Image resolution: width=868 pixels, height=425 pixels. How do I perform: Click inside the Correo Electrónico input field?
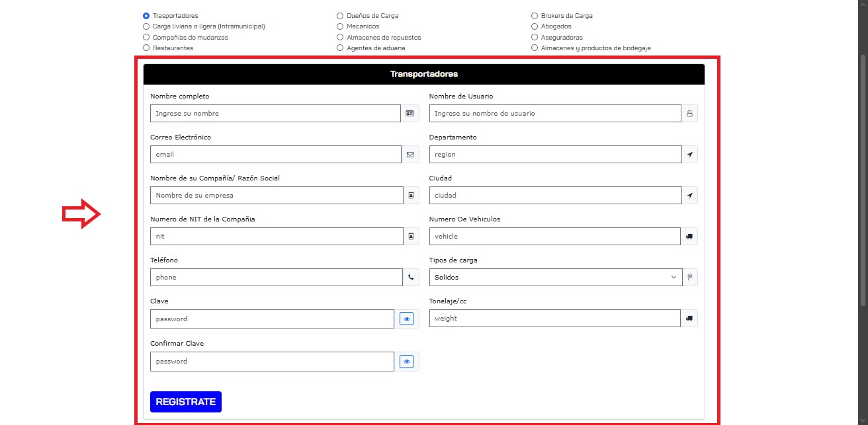pos(276,154)
